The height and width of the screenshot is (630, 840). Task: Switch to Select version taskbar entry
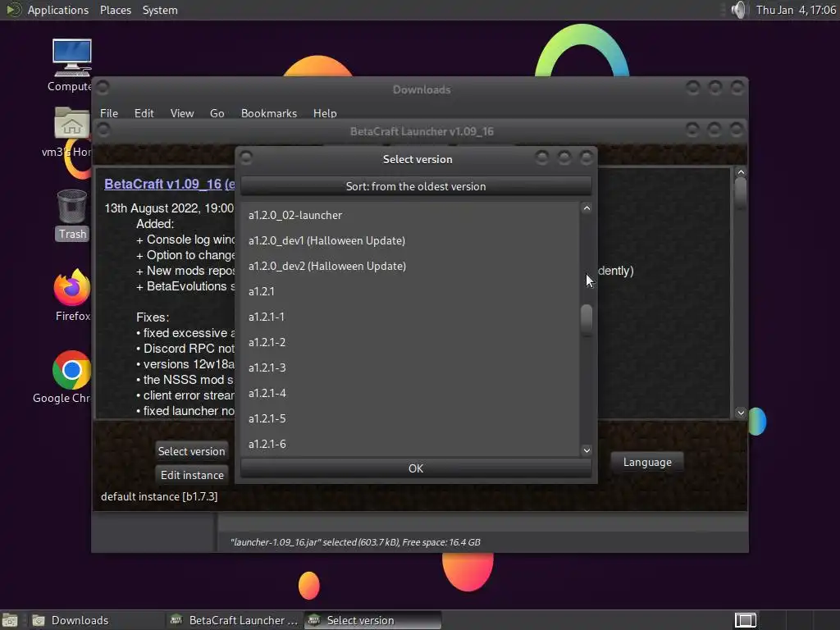point(373,620)
